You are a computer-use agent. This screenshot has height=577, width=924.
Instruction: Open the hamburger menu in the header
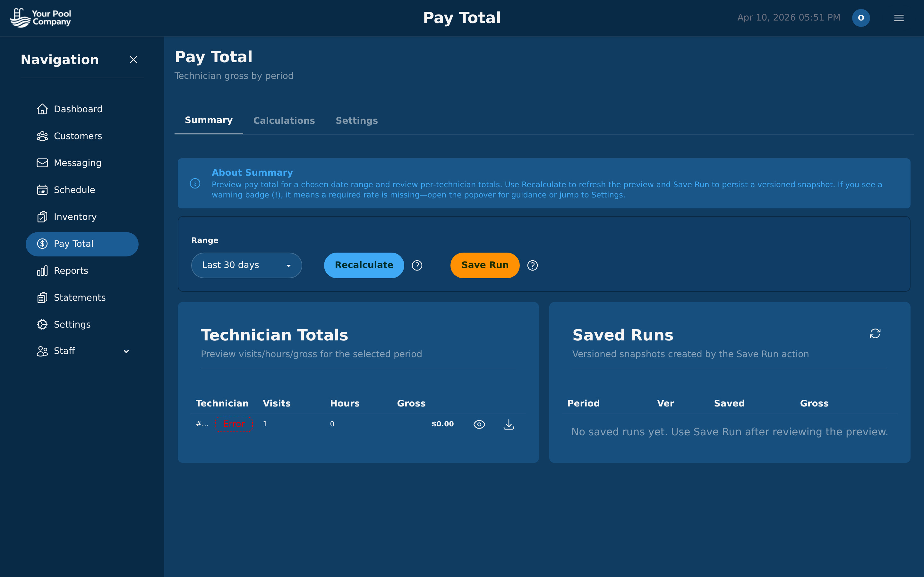(x=899, y=18)
